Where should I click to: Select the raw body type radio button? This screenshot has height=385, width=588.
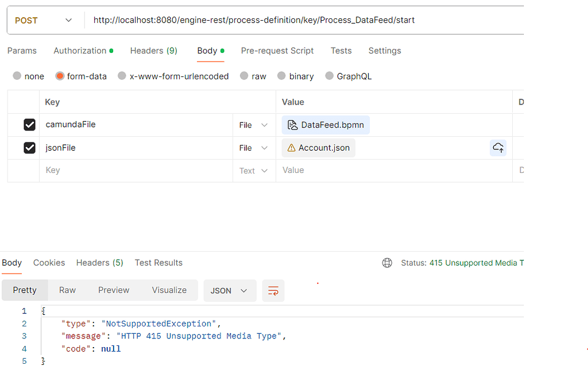coord(245,76)
